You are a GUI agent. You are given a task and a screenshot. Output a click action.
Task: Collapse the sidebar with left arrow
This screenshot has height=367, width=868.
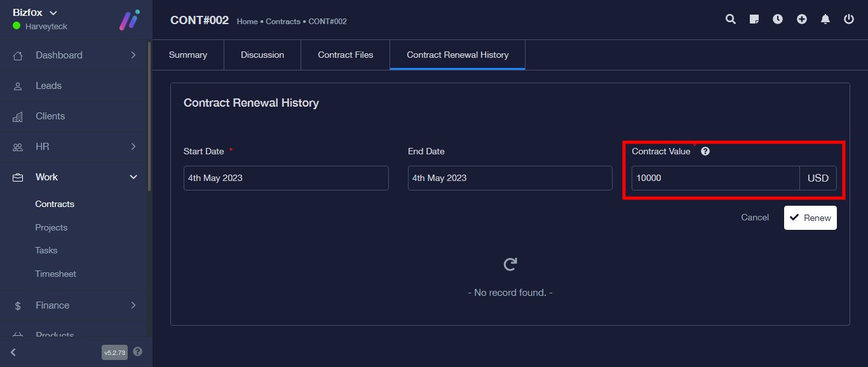tap(13, 352)
